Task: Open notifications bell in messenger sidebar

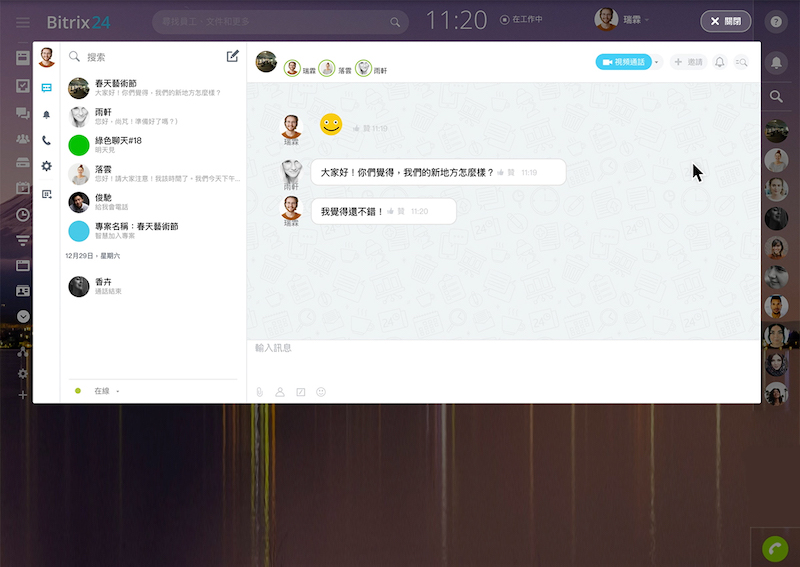Action: [x=46, y=115]
